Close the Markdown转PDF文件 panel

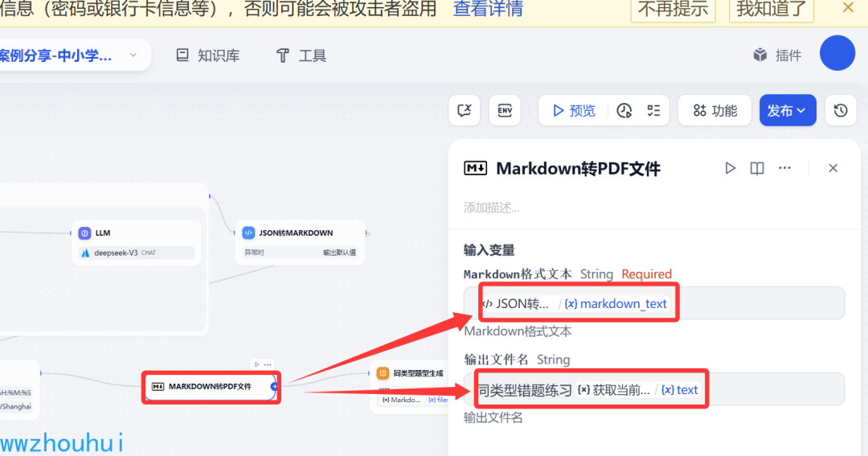click(833, 168)
